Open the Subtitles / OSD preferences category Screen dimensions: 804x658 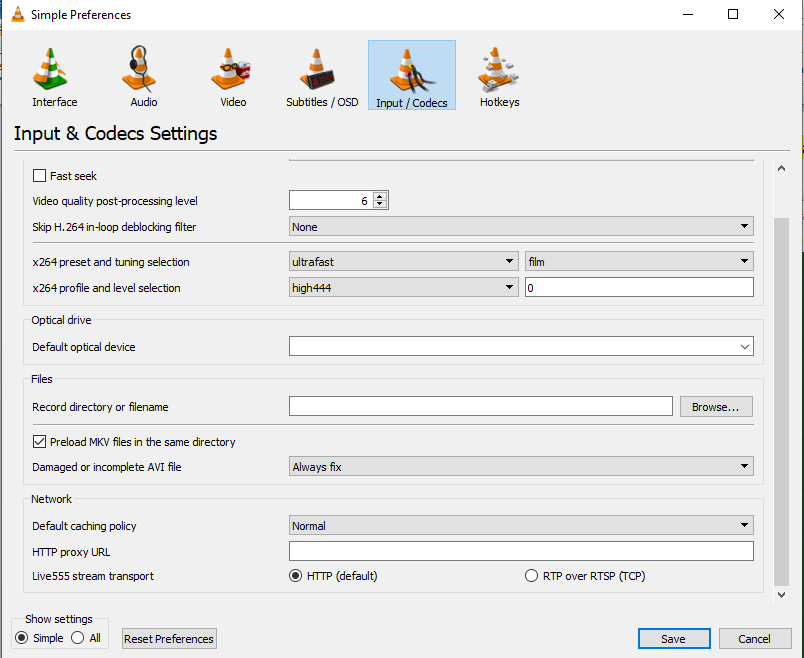(321, 76)
